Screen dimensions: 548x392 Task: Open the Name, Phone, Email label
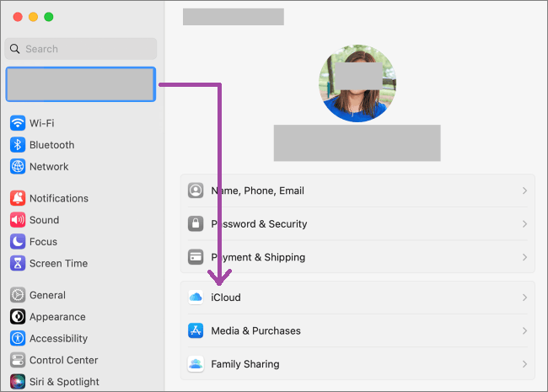tap(258, 191)
